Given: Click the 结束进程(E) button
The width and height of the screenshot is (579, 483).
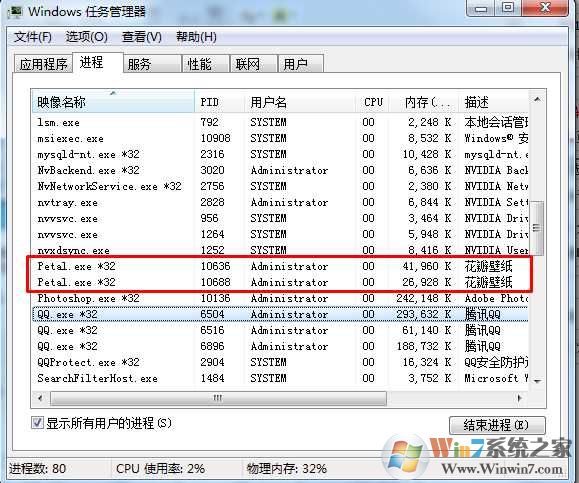Looking at the screenshot, I should [497, 425].
